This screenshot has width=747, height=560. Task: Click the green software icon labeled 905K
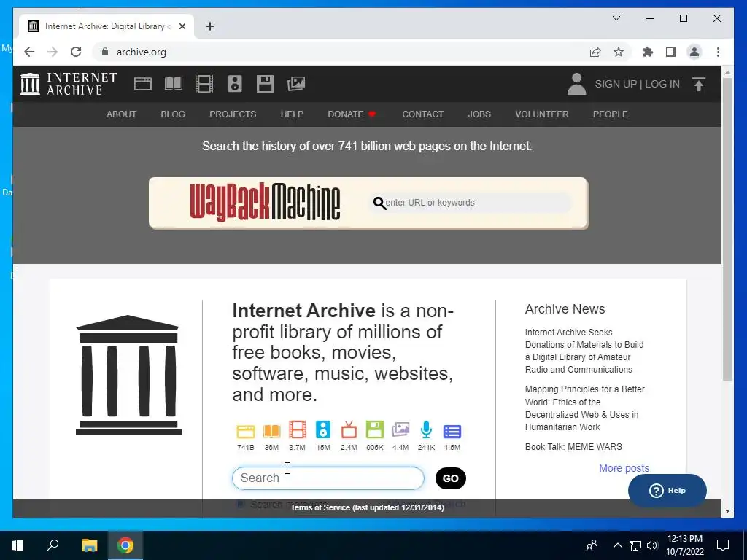375,430
